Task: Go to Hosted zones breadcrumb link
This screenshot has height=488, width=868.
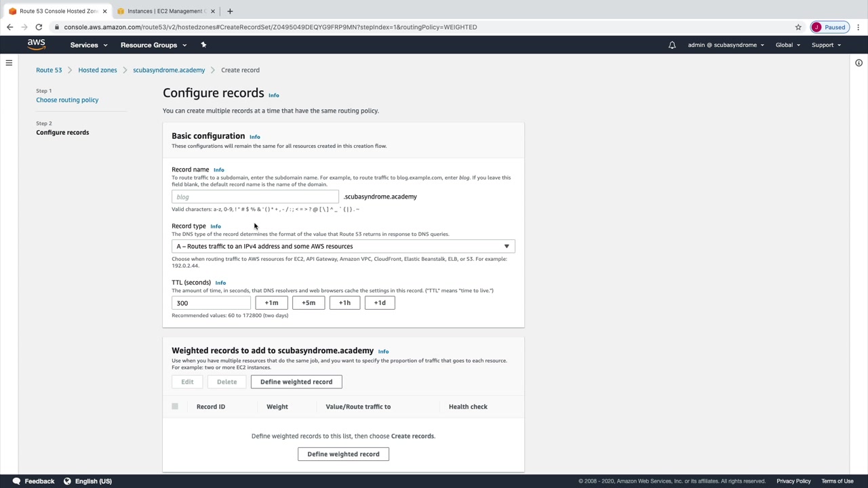Action: coord(98,70)
